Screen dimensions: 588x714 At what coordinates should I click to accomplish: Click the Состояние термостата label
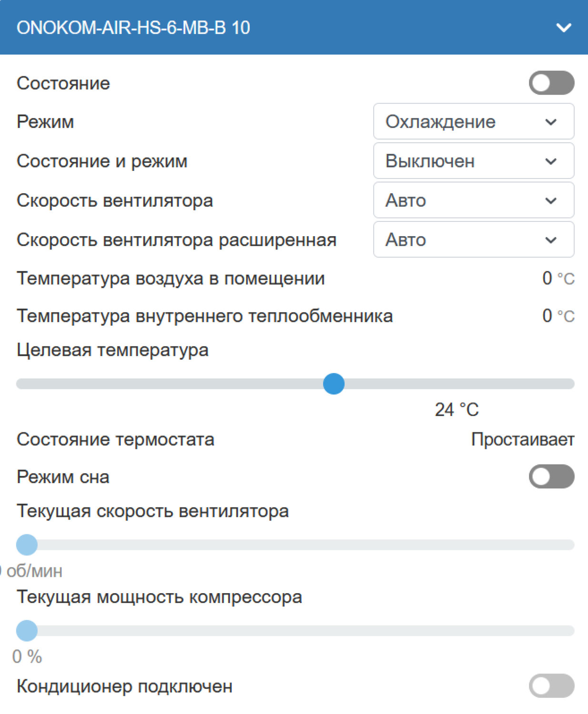[x=115, y=439]
